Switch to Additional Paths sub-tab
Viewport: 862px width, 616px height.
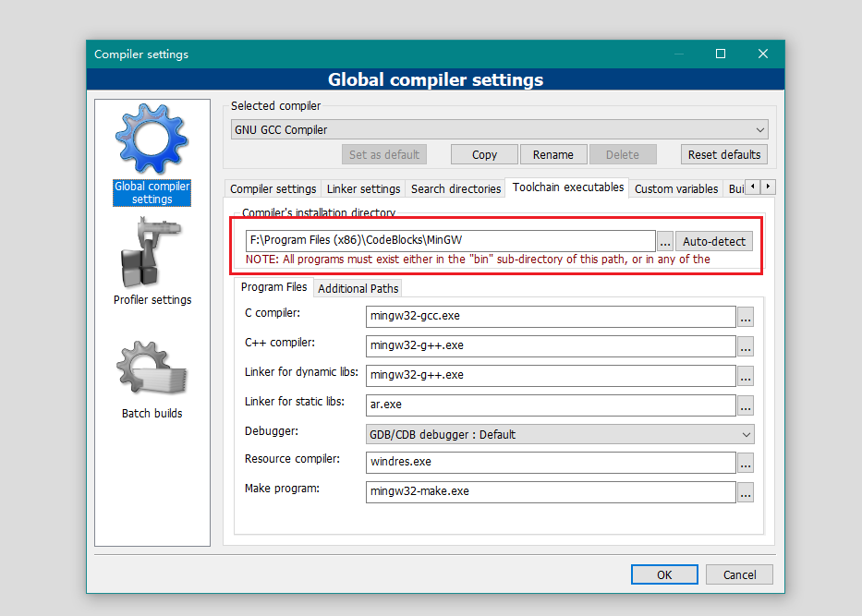pyautogui.click(x=358, y=288)
